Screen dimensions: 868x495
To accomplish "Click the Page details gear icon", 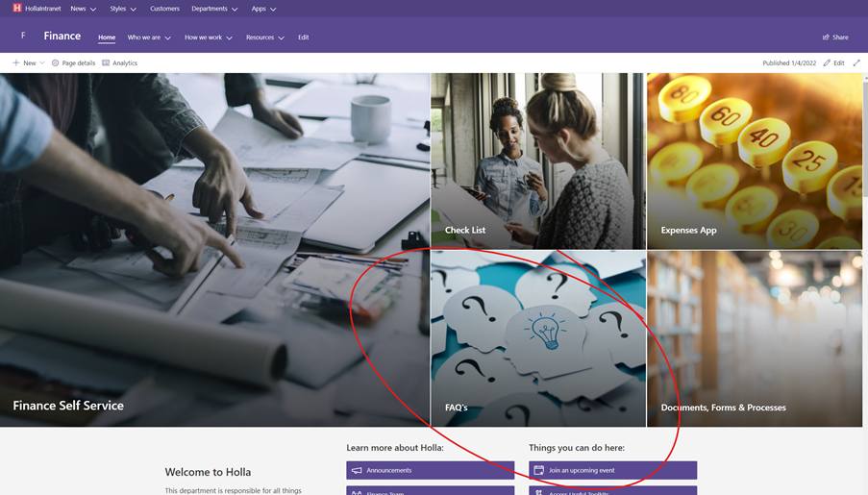I will (56, 63).
